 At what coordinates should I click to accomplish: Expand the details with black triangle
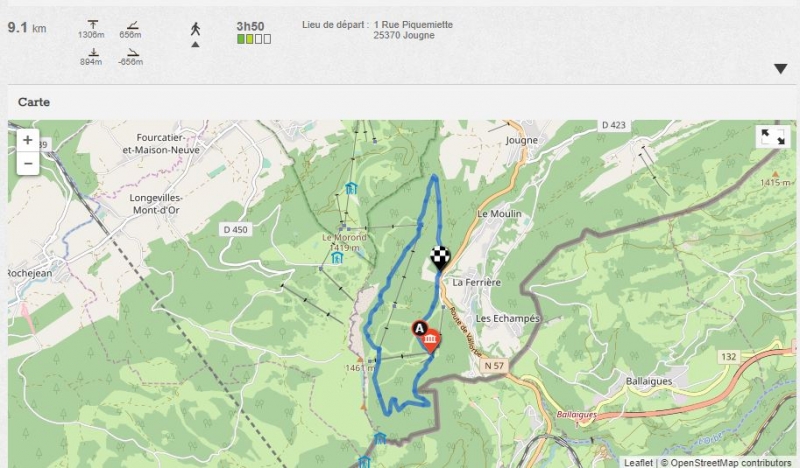pos(780,69)
